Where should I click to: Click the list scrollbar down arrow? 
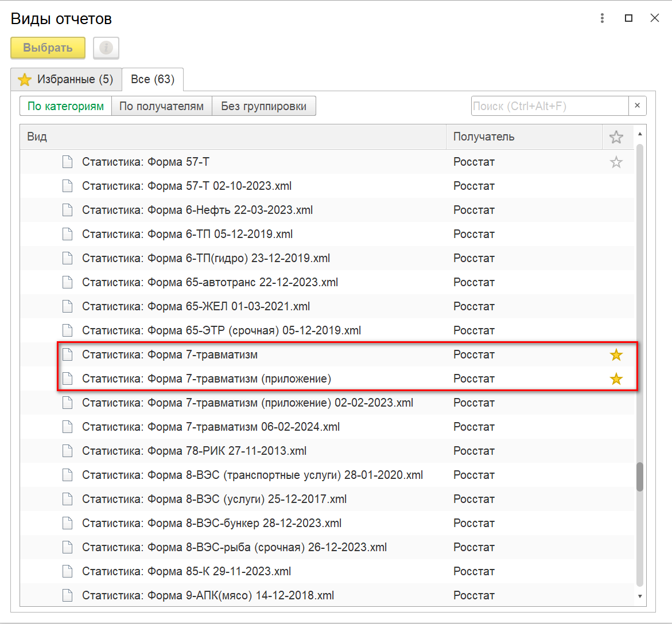[x=640, y=596]
